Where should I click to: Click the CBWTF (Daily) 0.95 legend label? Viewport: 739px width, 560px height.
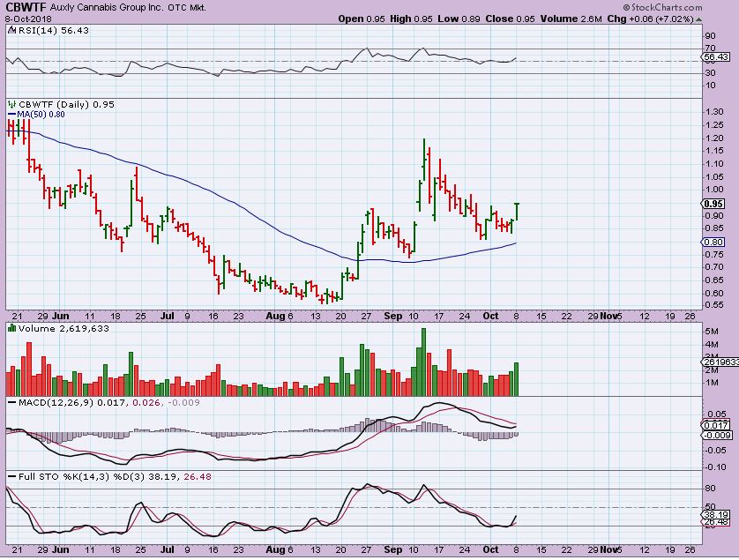[x=66, y=104]
